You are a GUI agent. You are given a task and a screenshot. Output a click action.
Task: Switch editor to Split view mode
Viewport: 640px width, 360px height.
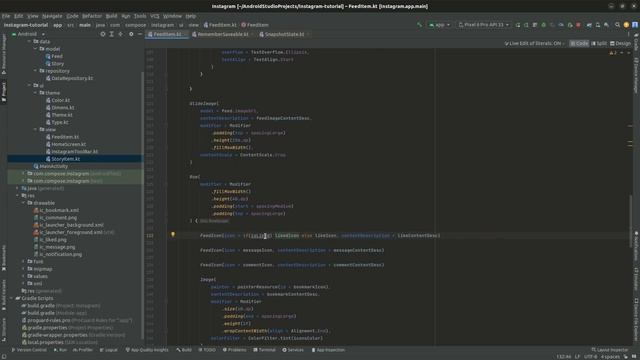[x=599, y=43]
